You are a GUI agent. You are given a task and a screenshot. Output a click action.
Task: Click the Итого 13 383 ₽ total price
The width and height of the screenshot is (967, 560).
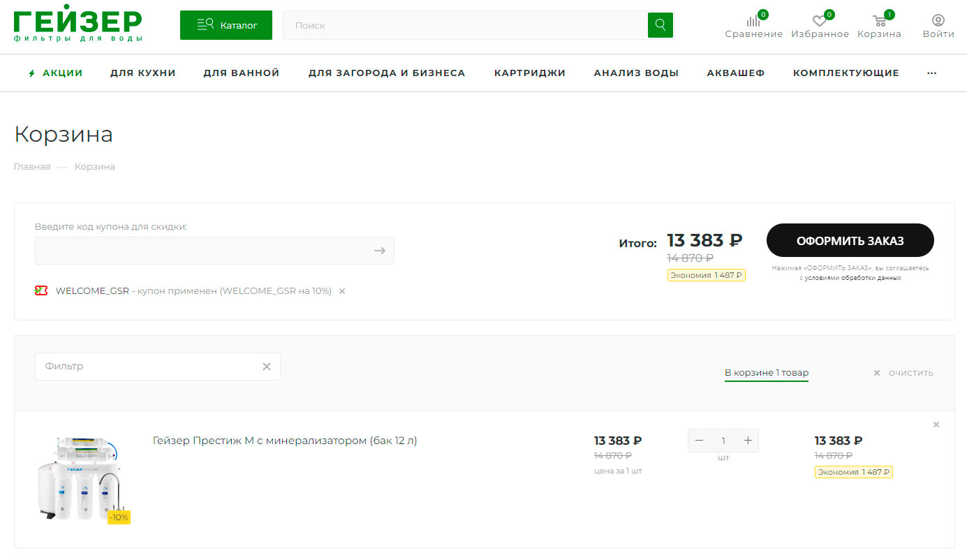pos(704,240)
